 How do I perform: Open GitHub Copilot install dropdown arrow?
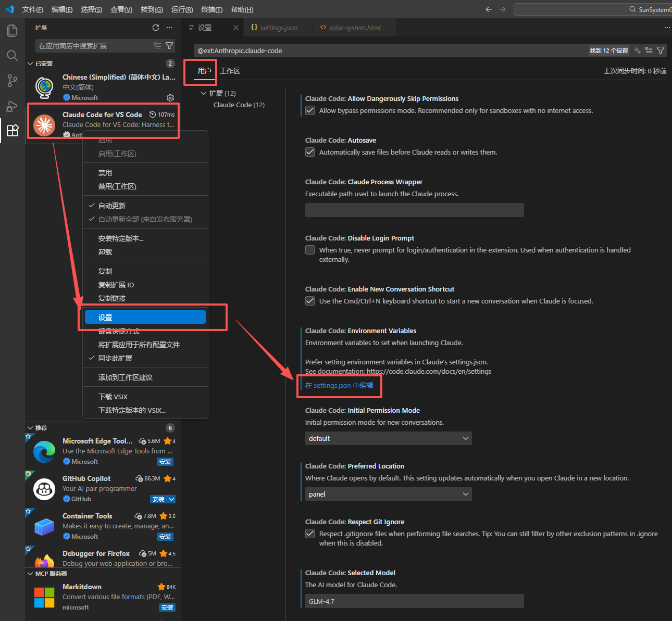(171, 499)
